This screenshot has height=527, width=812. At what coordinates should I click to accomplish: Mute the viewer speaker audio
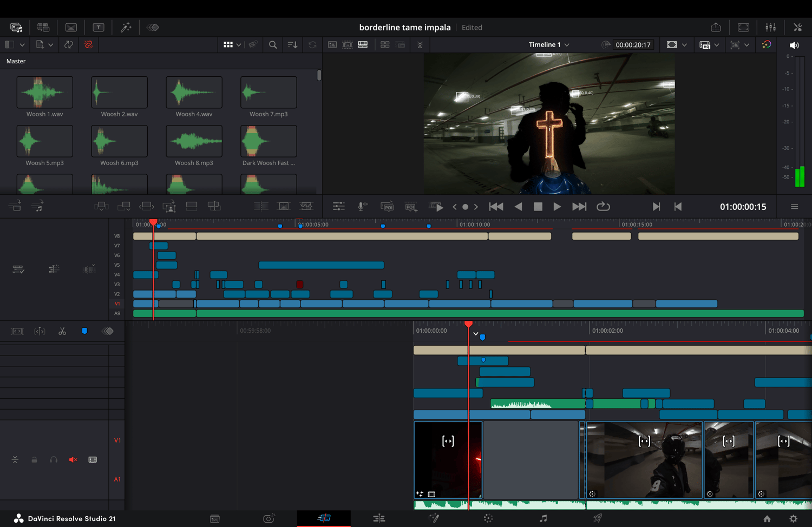794,45
